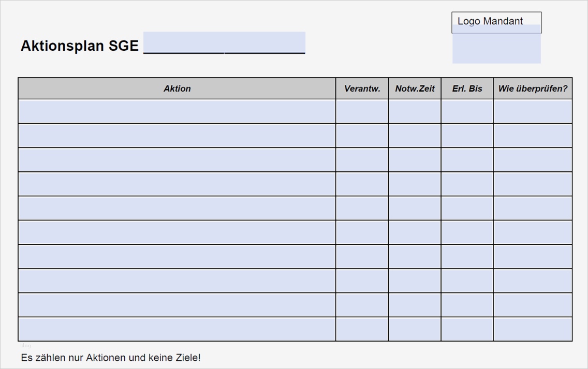Select the Notw.Zeit column header
Screen dimensions: 588x369
coord(415,88)
